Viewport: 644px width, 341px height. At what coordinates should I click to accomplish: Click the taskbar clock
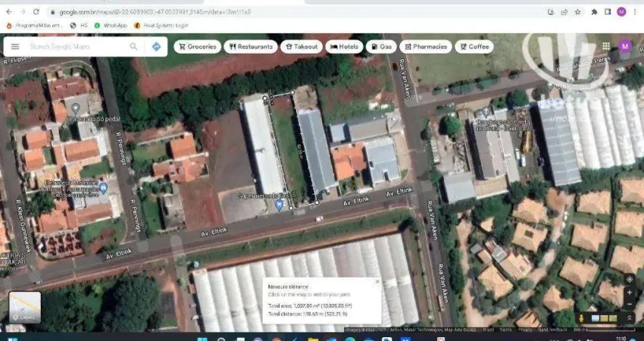click(621, 339)
